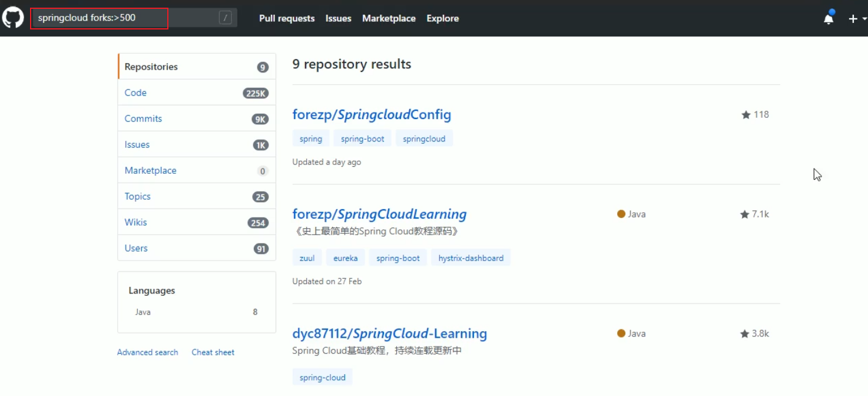Open the forezp/SpringCloudLearning repository
The width and height of the screenshot is (868, 396).
[379, 214]
